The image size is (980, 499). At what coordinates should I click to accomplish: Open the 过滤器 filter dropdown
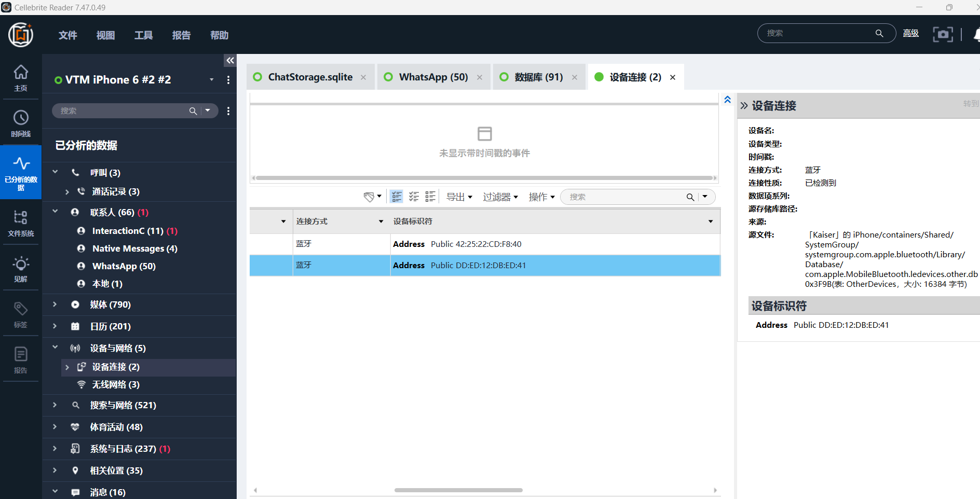(x=500, y=197)
